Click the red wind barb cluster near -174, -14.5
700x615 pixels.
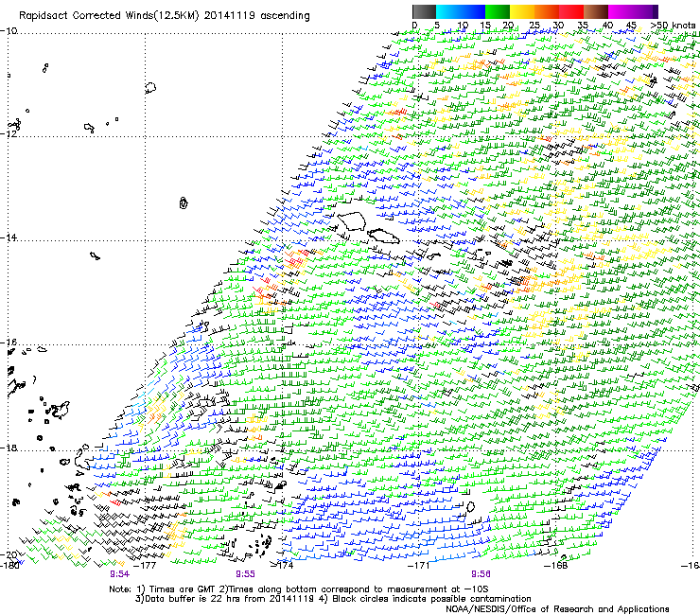(295, 259)
